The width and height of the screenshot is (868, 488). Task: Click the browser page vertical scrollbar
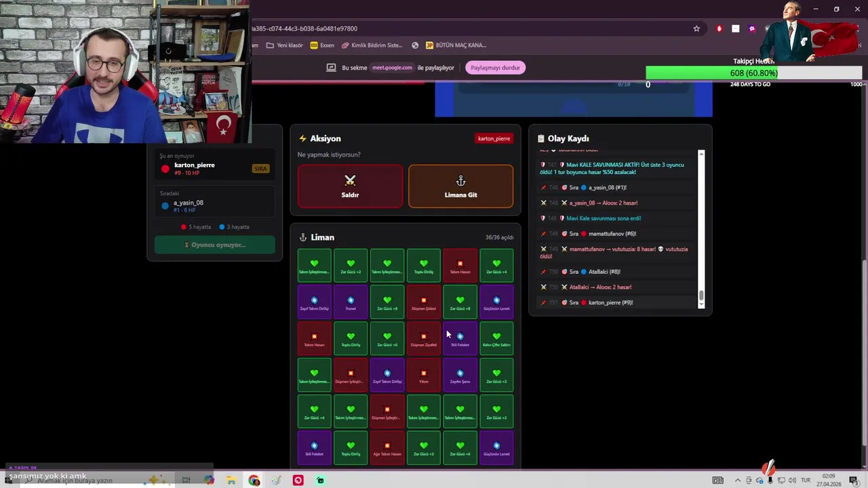coord(863,354)
